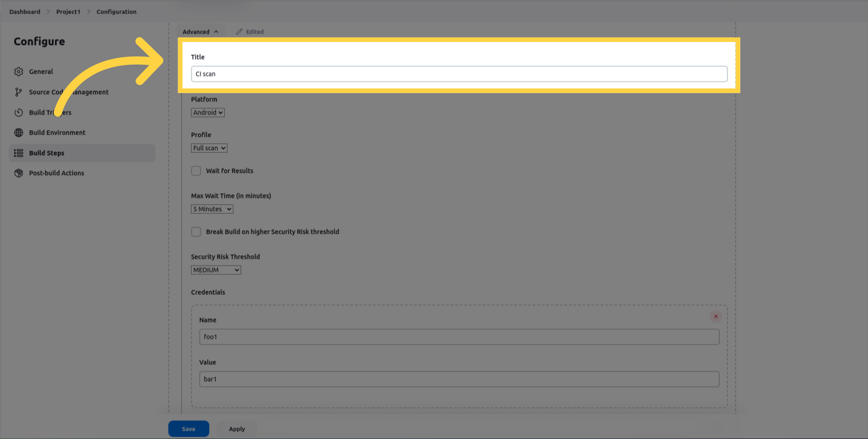The height and width of the screenshot is (439, 868).
Task: Click the Edited pencil icon
Action: 239,32
